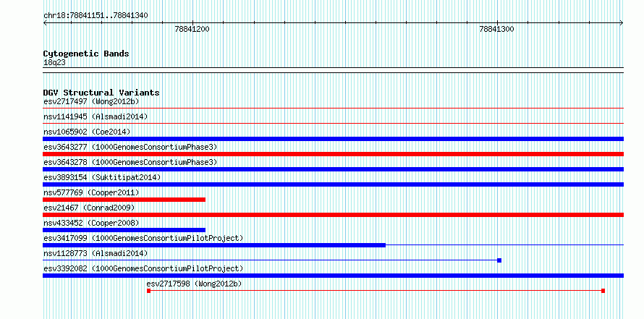Open variant label nsv577769 (Cooper2011)
The width and height of the screenshot is (644, 319).
pos(91,192)
